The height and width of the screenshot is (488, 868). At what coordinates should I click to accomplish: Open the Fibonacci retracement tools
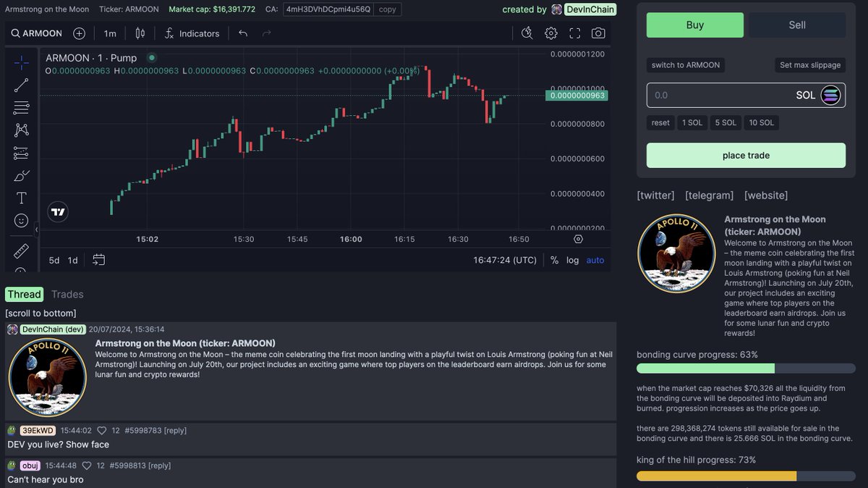[22, 108]
